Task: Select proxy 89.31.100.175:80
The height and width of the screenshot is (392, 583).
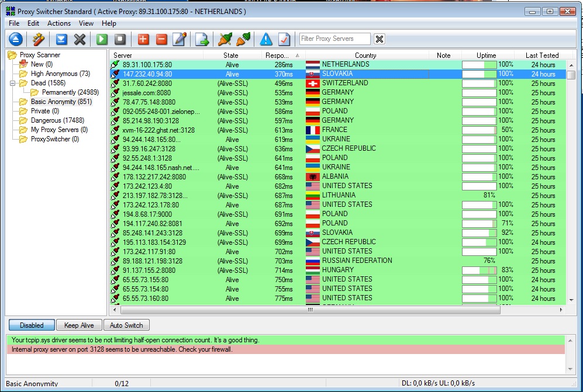Action: (147, 65)
